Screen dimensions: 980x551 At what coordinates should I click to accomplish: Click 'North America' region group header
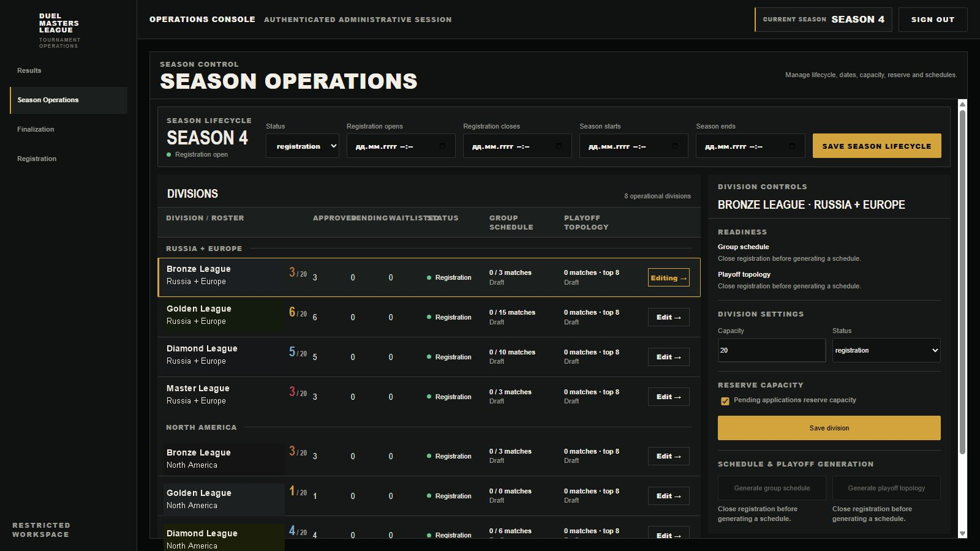201,427
